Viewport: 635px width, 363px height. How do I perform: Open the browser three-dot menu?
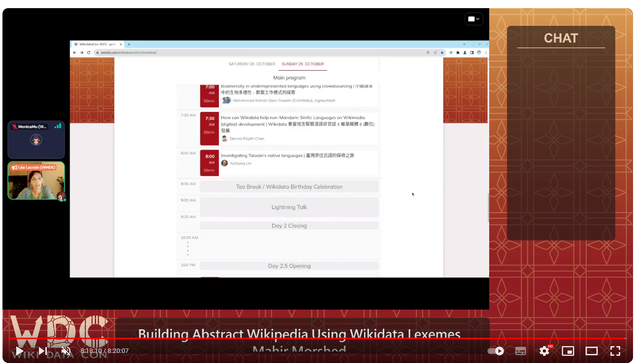pyautogui.click(x=486, y=53)
